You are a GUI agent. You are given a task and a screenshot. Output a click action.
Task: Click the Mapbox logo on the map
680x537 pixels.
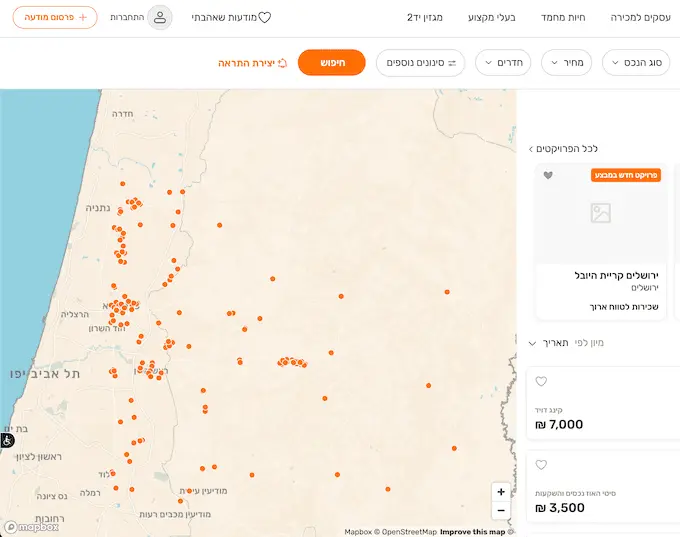click(31, 527)
